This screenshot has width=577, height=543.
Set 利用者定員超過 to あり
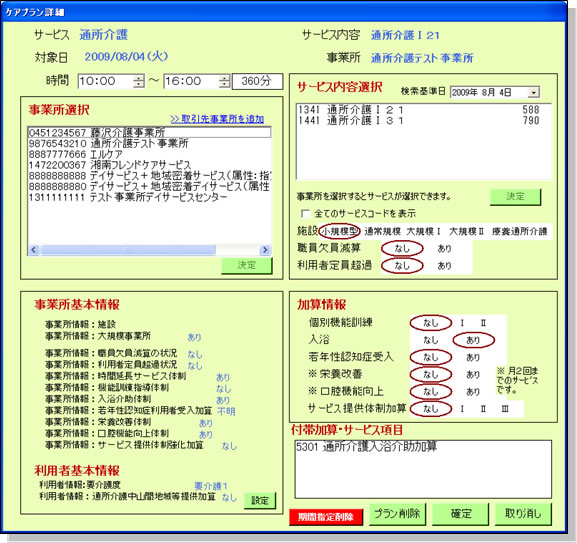click(445, 266)
